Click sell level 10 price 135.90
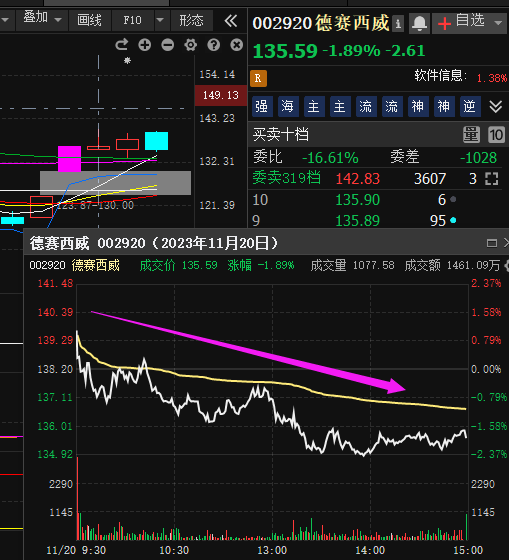Viewport: 509px width, 560px height. tap(358, 200)
